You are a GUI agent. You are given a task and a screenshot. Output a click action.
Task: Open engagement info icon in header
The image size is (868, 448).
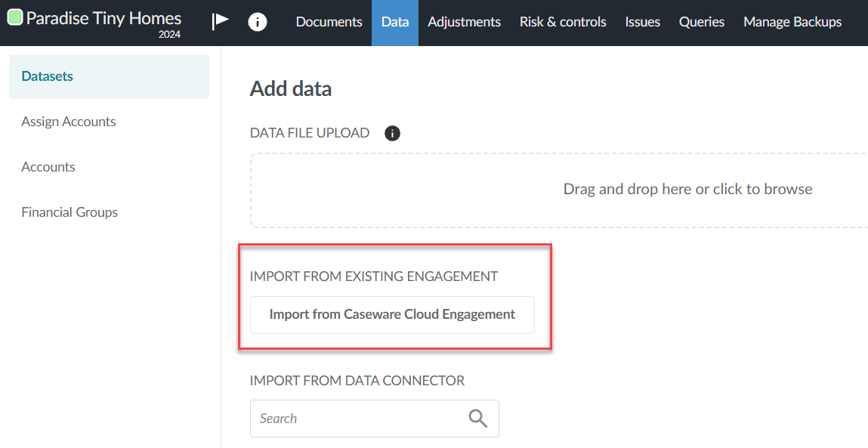(x=258, y=22)
